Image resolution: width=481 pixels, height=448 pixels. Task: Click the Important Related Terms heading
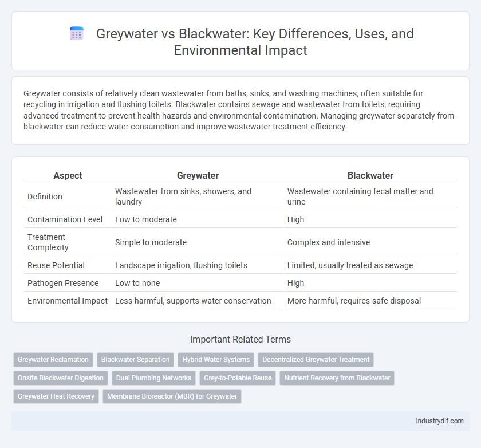point(240,339)
